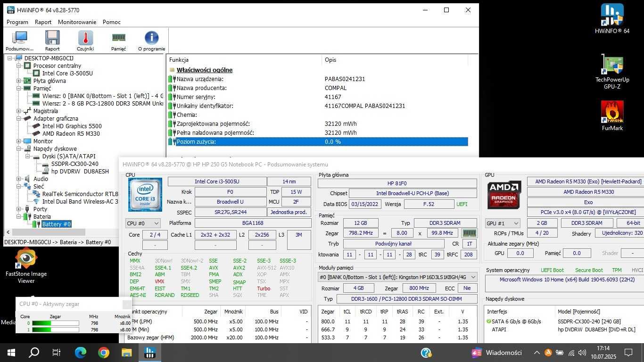Click the AMD Radeon Graphics logo
The width and height of the screenshot is (644, 362).
(x=504, y=195)
